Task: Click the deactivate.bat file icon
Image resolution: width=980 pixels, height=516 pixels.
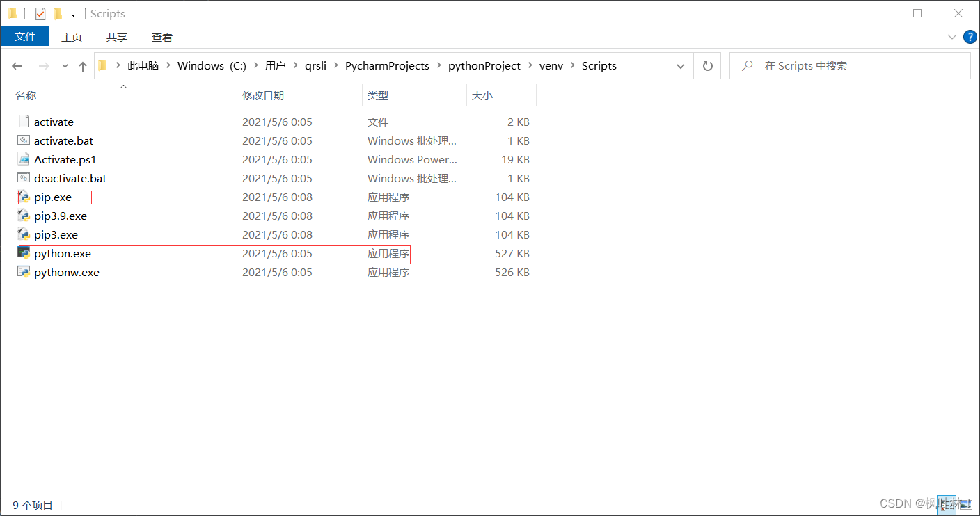Action: [24, 178]
